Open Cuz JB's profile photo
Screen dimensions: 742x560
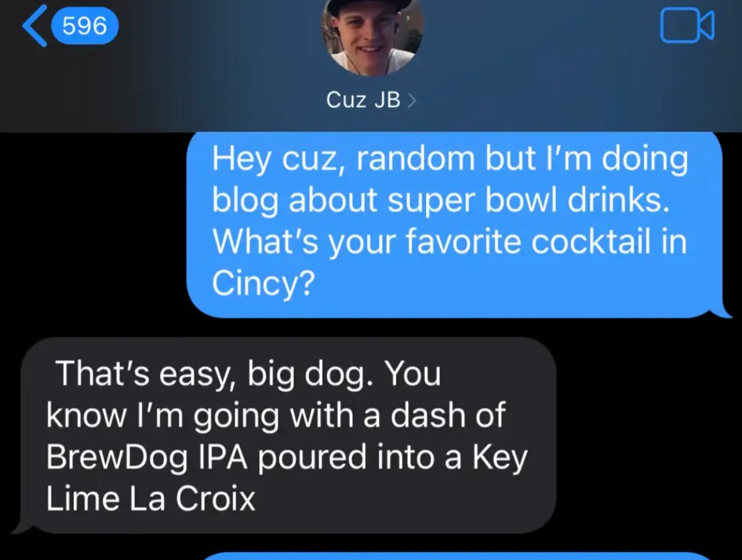tap(372, 35)
